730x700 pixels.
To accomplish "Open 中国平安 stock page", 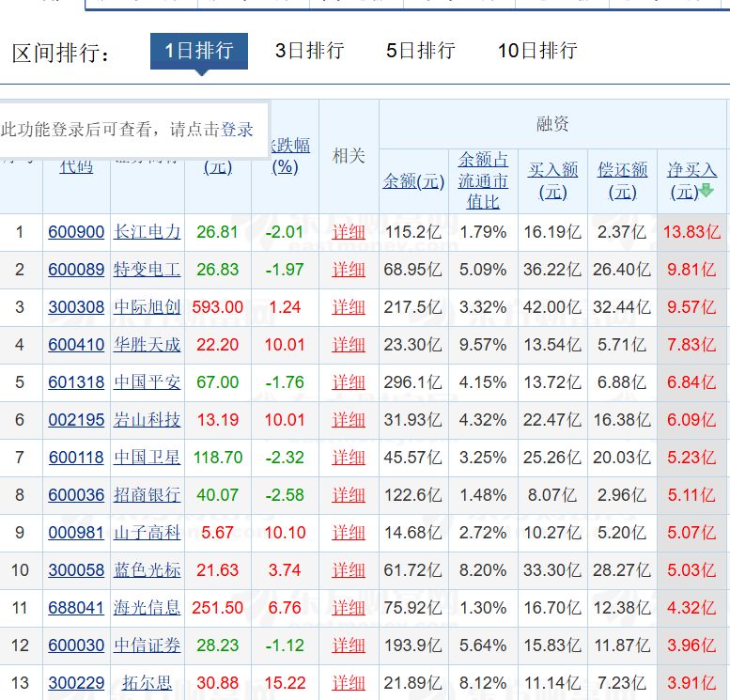I will [x=148, y=382].
